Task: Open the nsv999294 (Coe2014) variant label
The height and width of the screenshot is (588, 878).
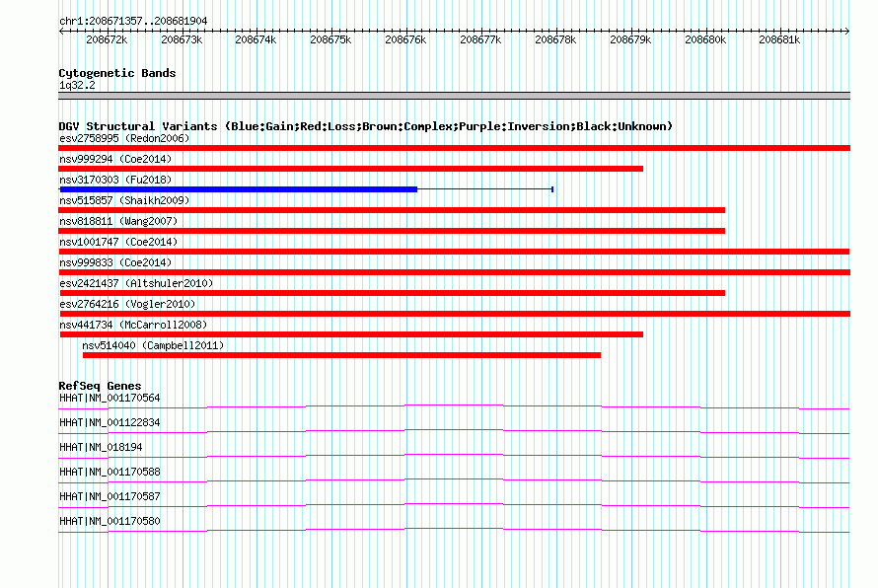Action: (x=115, y=159)
